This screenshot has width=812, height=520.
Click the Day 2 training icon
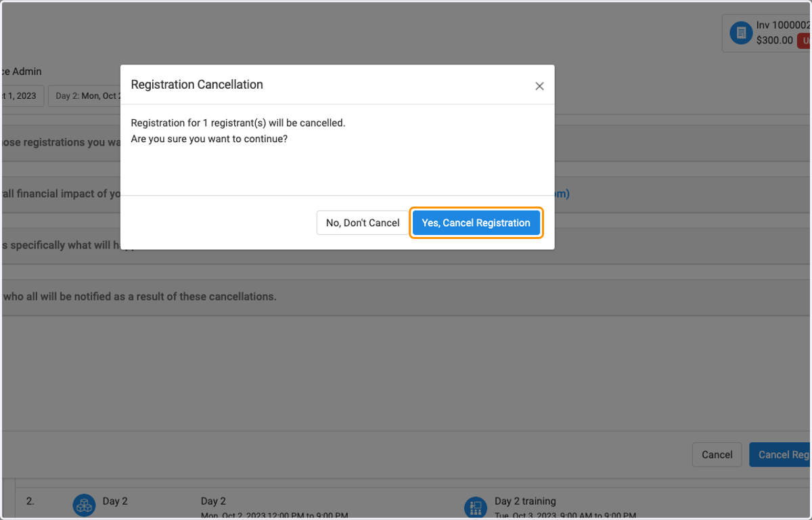coord(476,506)
